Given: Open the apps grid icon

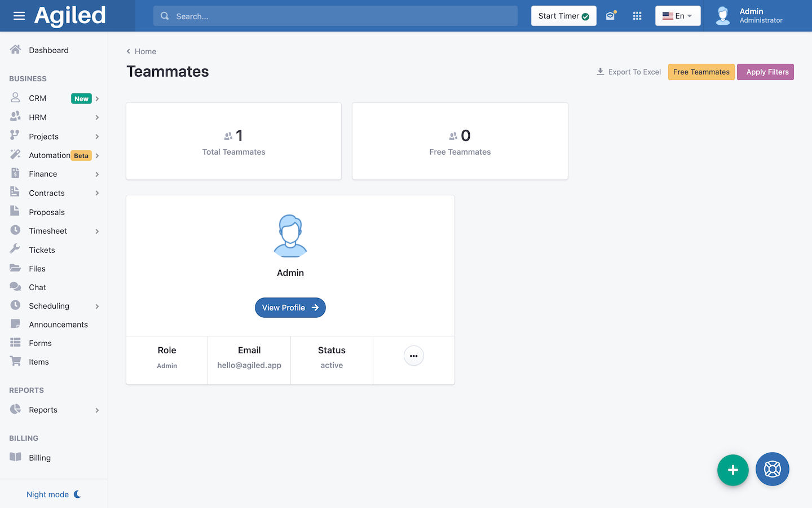Looking at the screenshot, I should point(637,16).
